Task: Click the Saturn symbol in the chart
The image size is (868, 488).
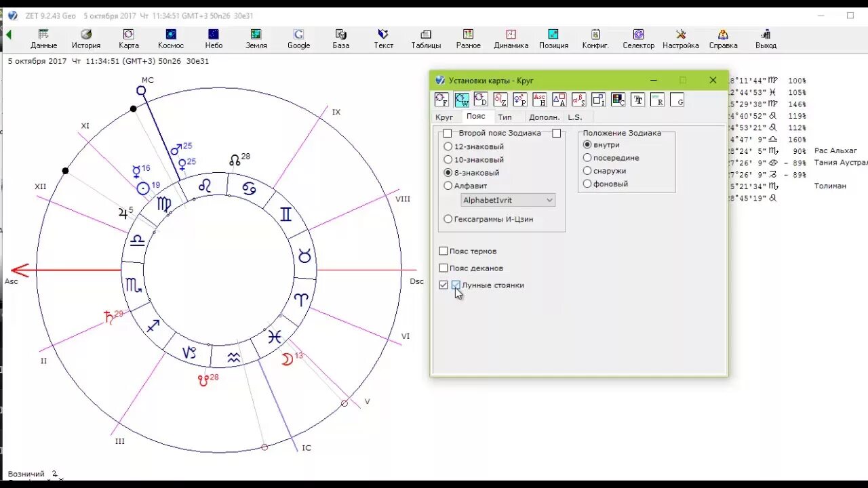Action: pos(108,317)
